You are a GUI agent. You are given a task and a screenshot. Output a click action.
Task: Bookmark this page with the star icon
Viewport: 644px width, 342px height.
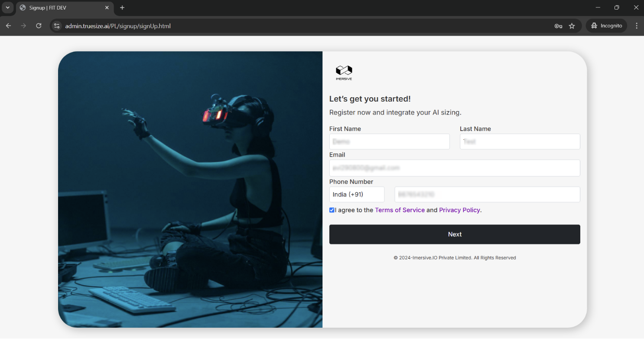click(x=572, y=26)
